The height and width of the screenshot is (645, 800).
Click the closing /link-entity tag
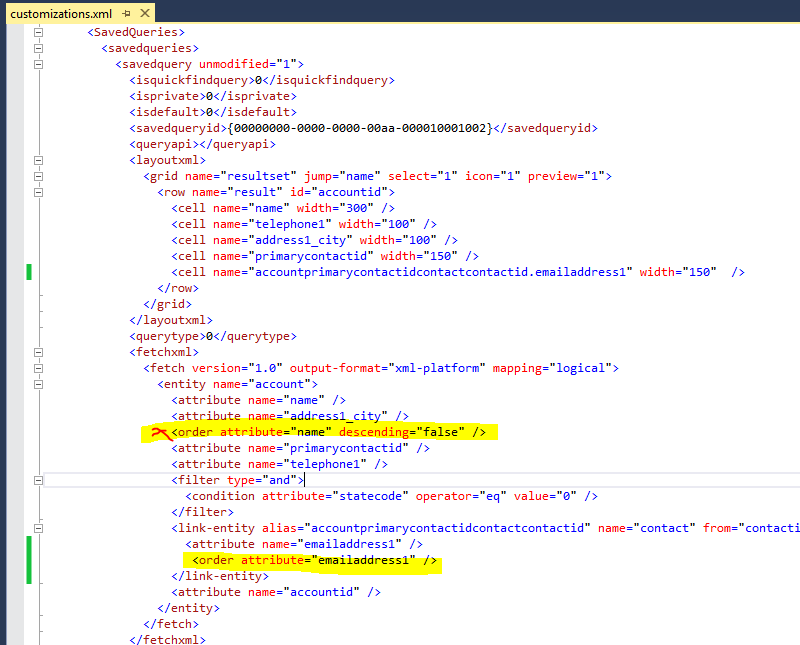tap(220, 576)
